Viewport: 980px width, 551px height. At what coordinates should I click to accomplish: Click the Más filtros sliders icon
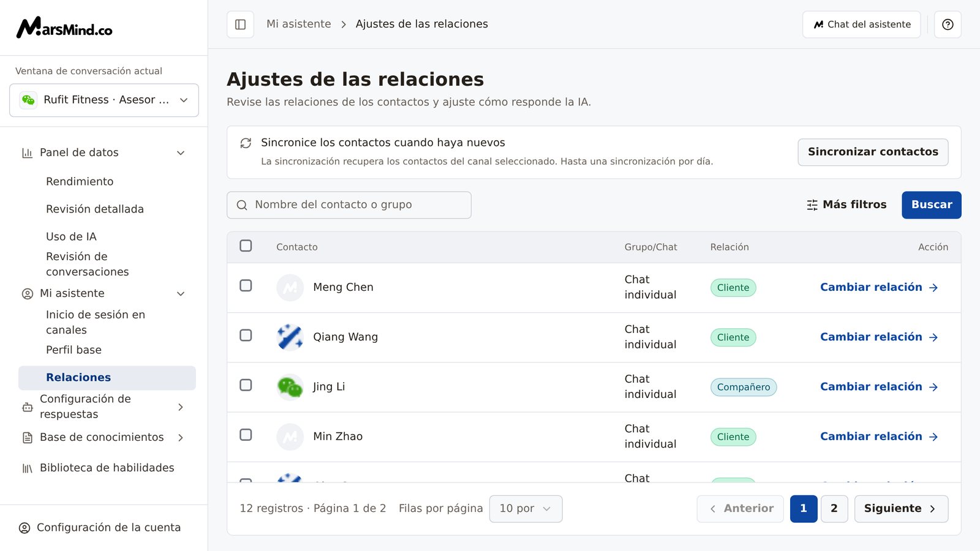tap(812, 205)
